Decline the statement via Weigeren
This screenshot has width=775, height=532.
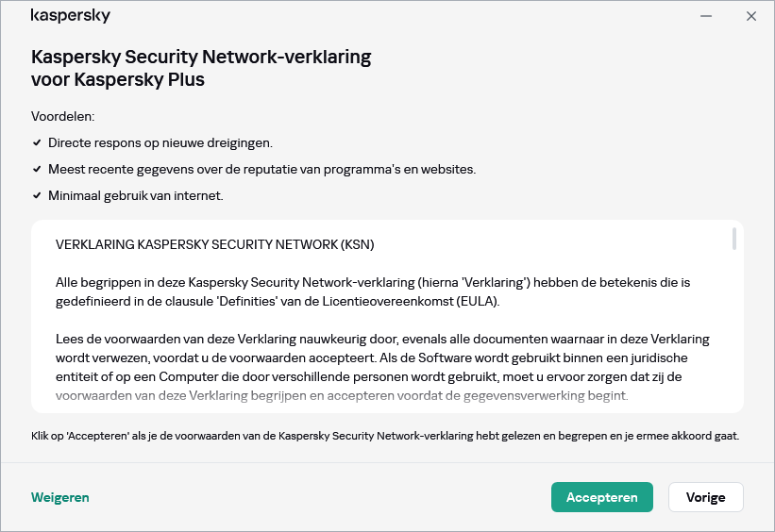[x=60, y=497]
